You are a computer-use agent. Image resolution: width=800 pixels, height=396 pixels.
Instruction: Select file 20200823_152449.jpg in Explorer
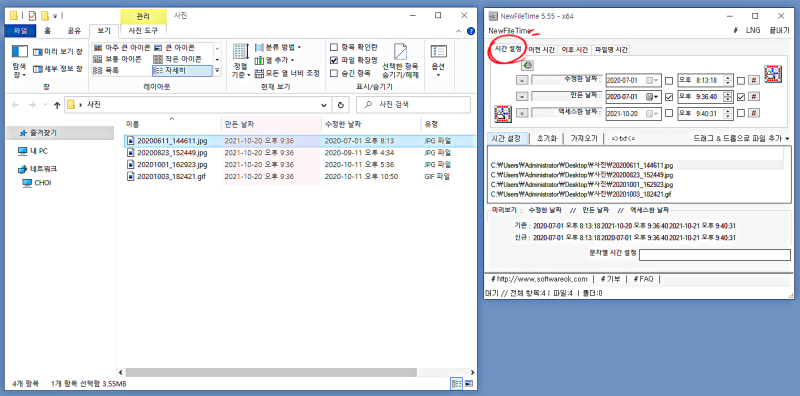coord(172,153)
